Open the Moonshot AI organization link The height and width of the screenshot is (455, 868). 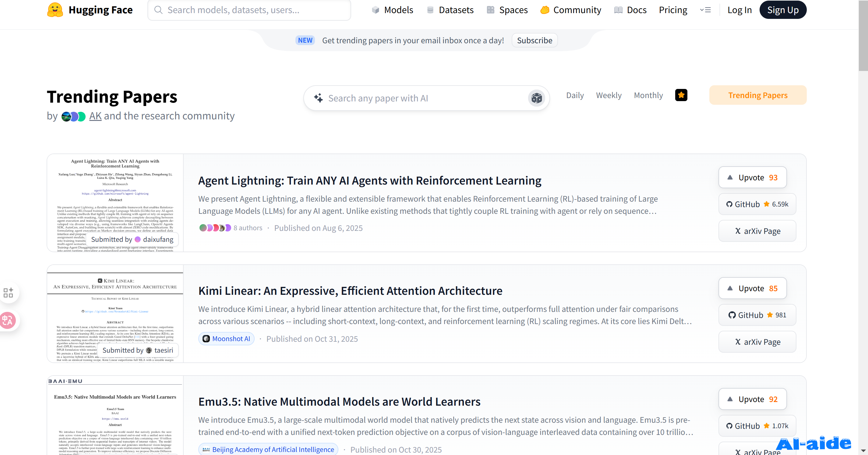click(x=226, y=339)
